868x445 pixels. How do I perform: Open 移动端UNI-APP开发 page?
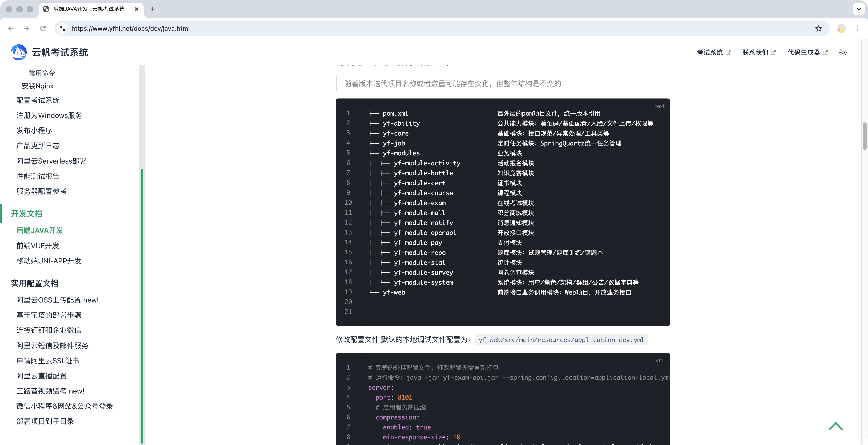pos(49,261)
